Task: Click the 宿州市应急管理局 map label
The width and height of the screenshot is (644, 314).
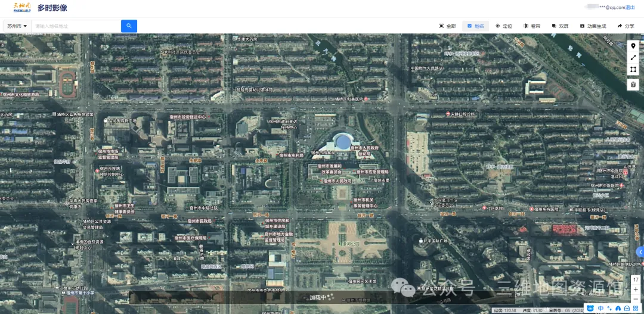Action: click(372, 172)
